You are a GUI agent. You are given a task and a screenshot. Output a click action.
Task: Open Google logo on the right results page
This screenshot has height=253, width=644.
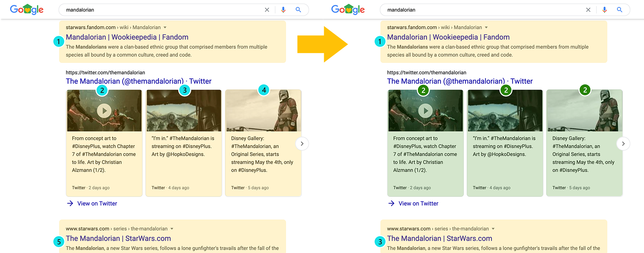tap(348, 9)
